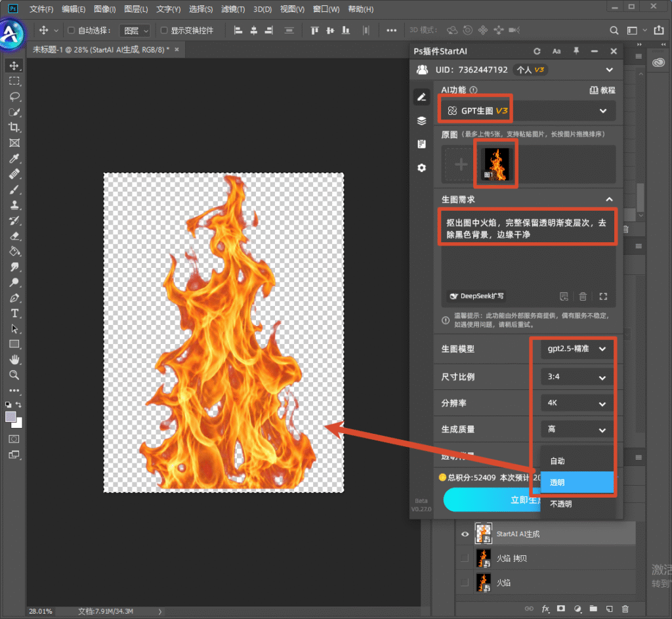Open the StartAI history document icon
The image size is (672, 619).
[x=422, y=144]
